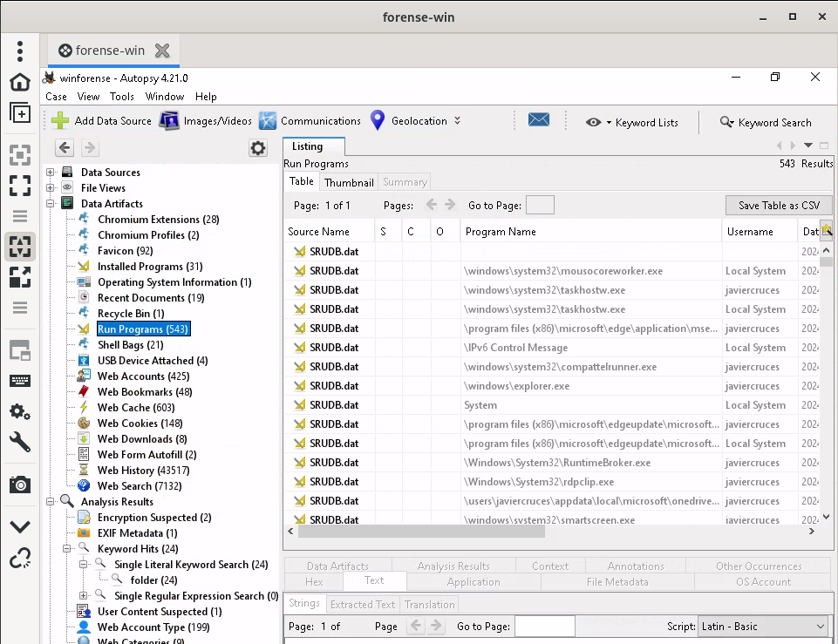Screen dimensions: 838x644
Task: Collapse the Keyword Hits node
Action: click(x=67, y=548)
